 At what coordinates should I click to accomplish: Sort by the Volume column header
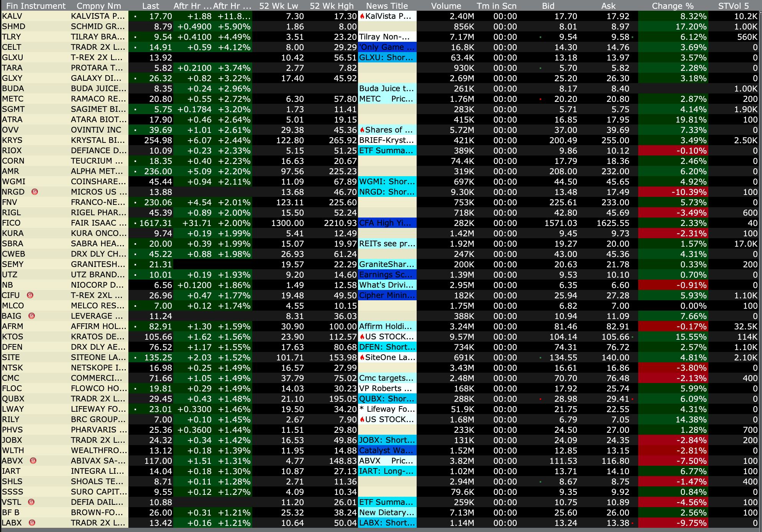point(446,6)
